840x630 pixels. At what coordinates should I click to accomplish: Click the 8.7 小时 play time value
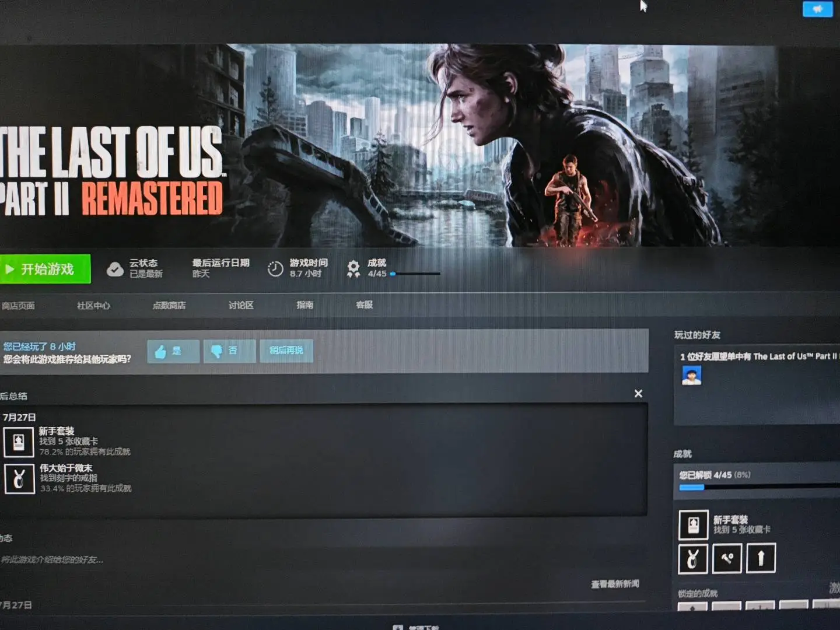306,274
